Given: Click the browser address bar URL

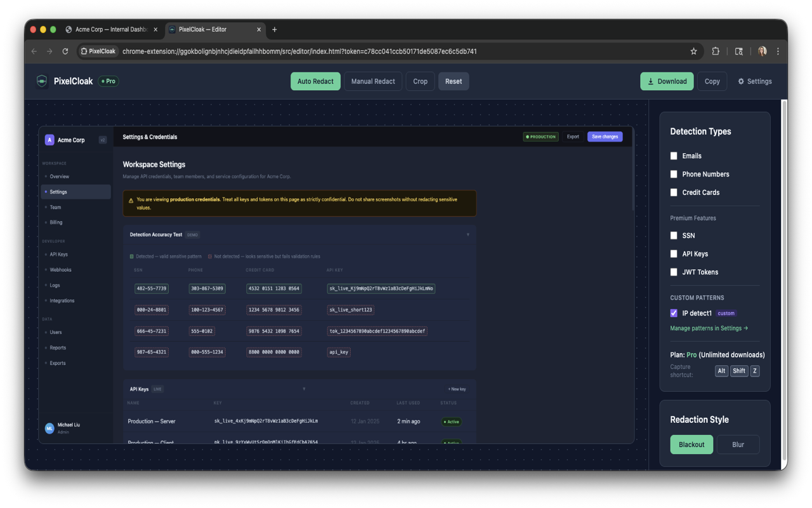Looking at the screenshot, I should tap(299, 51).
